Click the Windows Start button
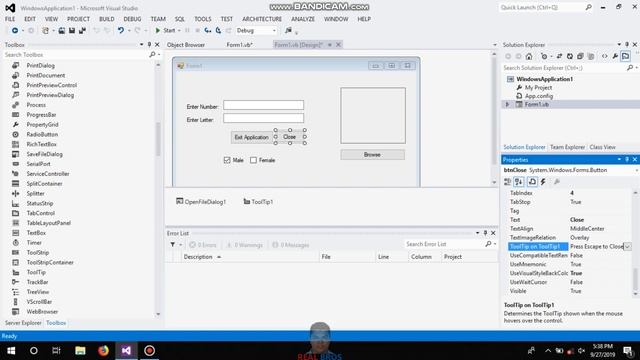The image size is (640, 360). [11, 350]
